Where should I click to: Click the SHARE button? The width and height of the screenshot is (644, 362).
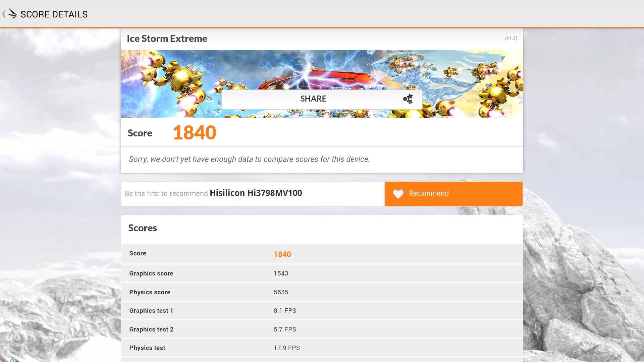pyautogui.click(x=322, y=99)
